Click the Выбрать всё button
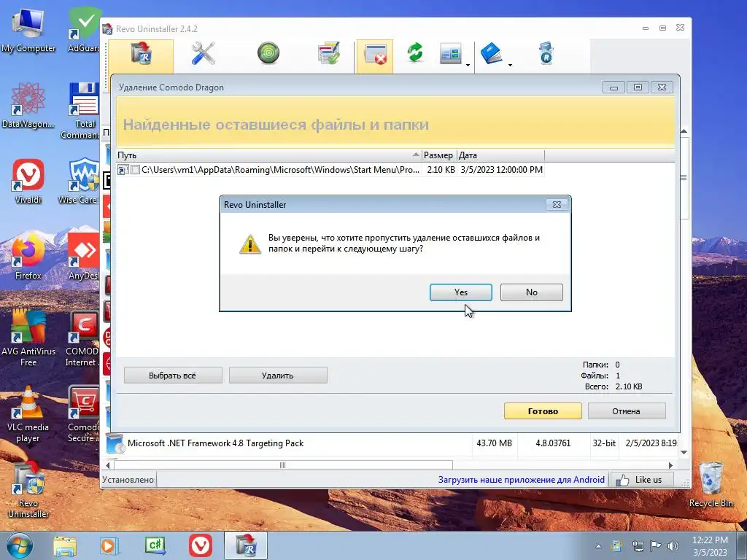Viewport: 747px width, 560px height. pos(173,376)
